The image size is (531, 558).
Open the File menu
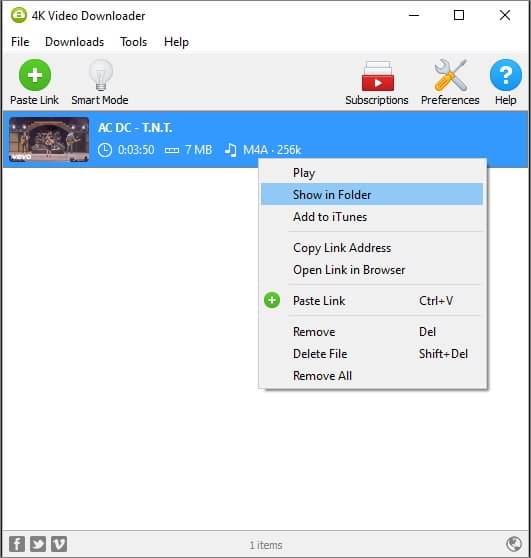[20, 42]
